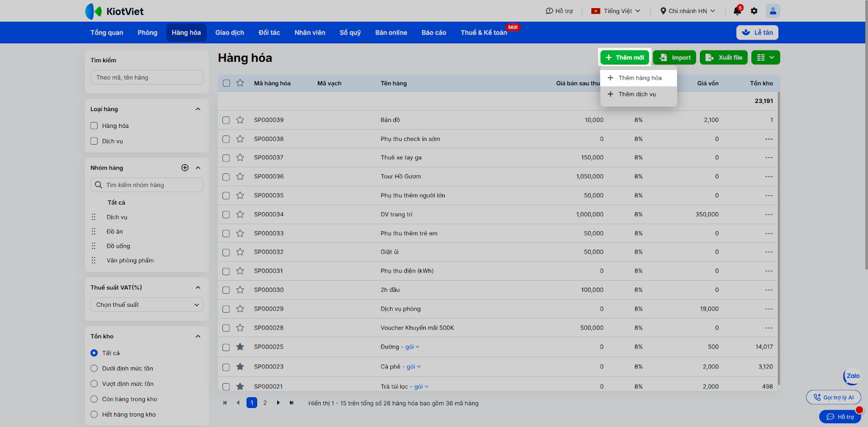Star product SP000038 as favorite
Image resolution: width=868 pixels, height=427 pixels.
click(x=240, y=139)
